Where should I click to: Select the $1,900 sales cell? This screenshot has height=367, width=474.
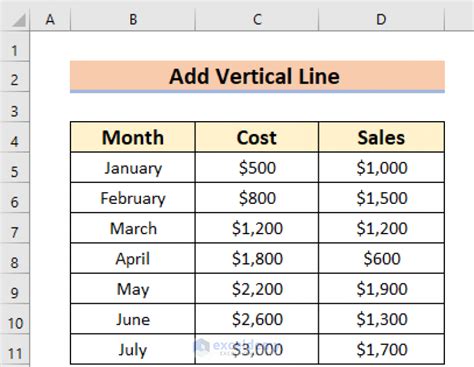(381, 289)
